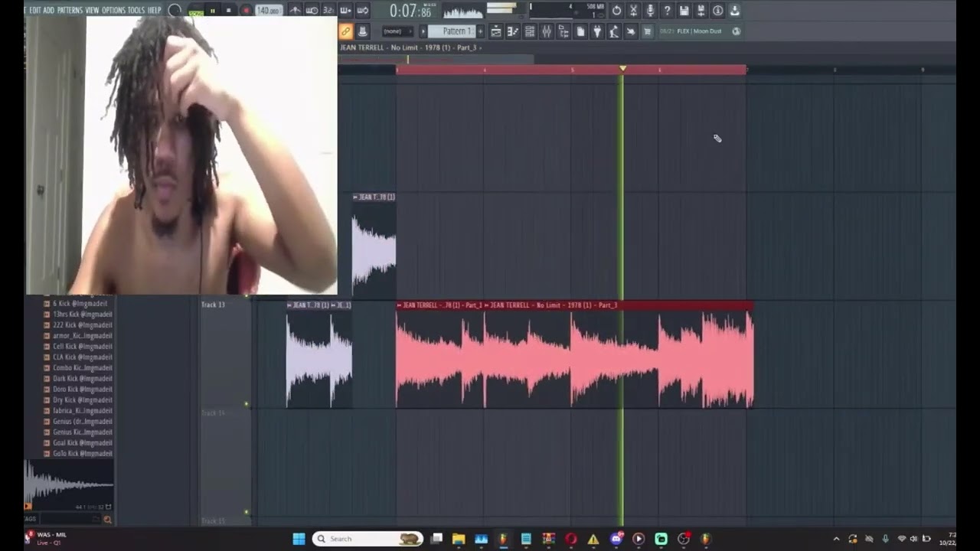Viewport: 980px width, 551px height.
Task: Open the content library cart icon
Action: [x=647, y=31]
